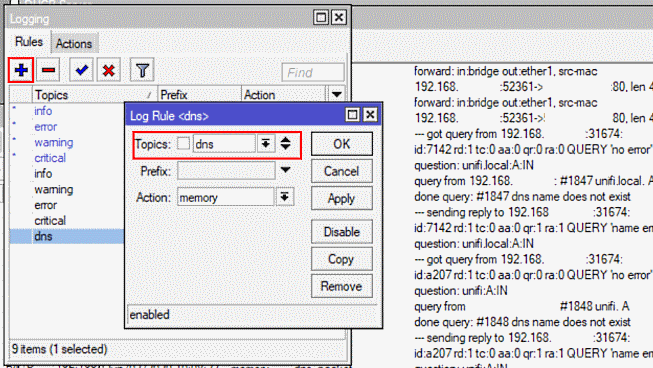
Task: Switch to the Actions tab
Action: point(74,43)
